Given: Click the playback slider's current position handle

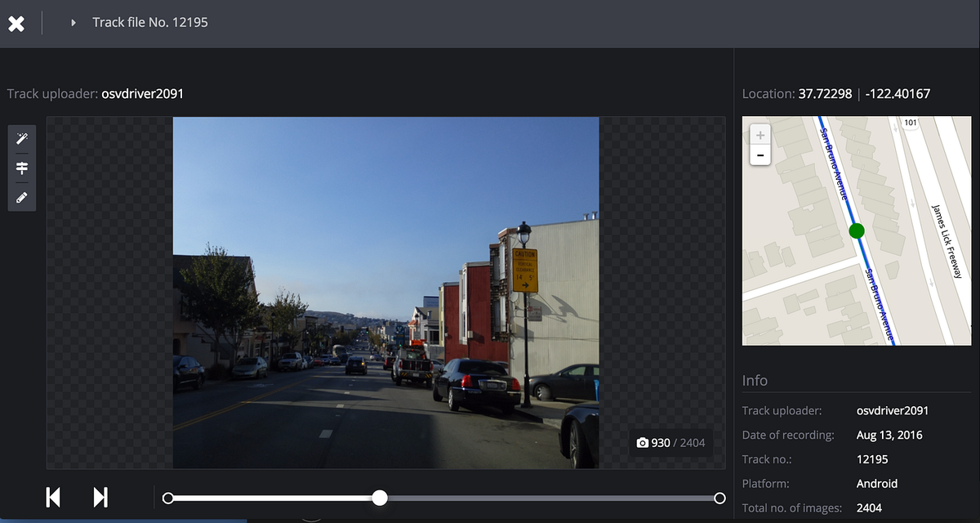Looking at the screenshot, I should 380,498.
